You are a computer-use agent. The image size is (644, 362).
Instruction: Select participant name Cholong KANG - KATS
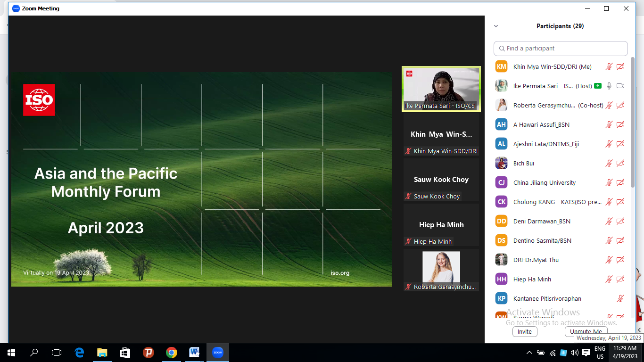click(x=557, y=202)
